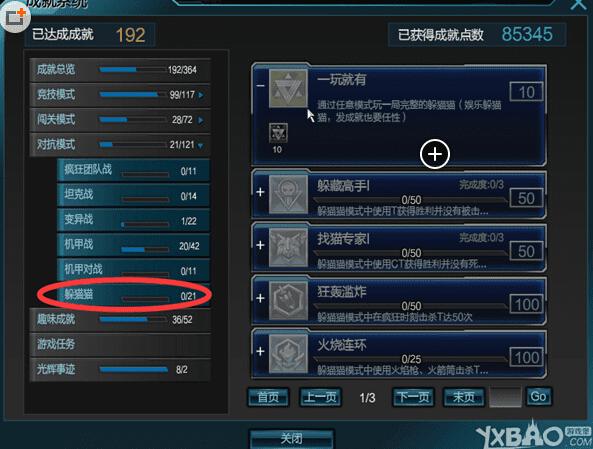The width and height of the screenshot is (593, 449).
Task: Collapse 对抗模式 category arrow
Action: coord(200,145)
